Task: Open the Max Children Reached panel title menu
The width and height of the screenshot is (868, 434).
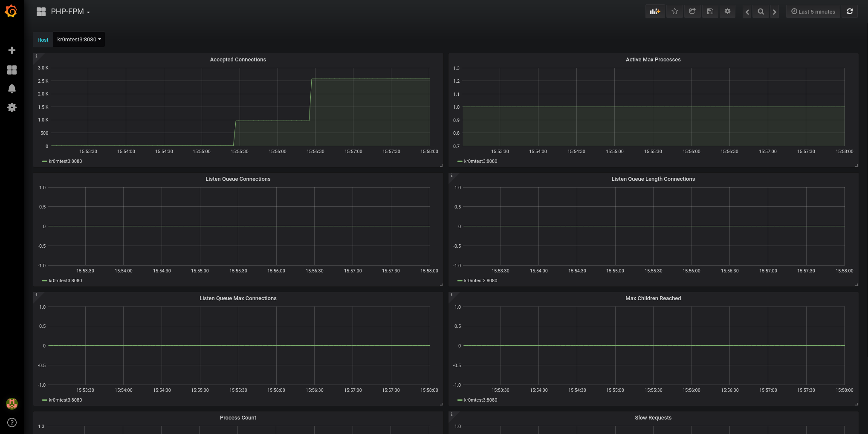Action: 653,298
